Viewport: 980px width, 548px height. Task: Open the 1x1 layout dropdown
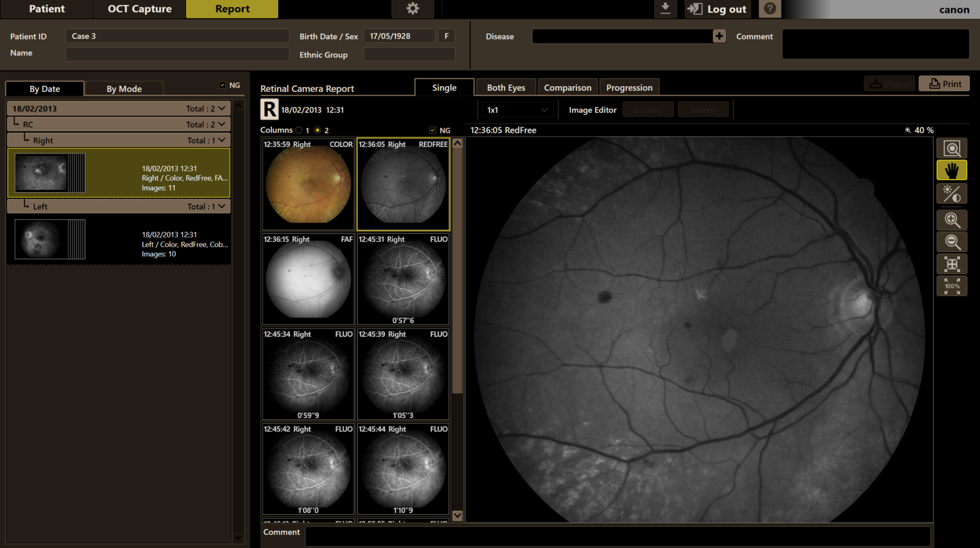517,110
